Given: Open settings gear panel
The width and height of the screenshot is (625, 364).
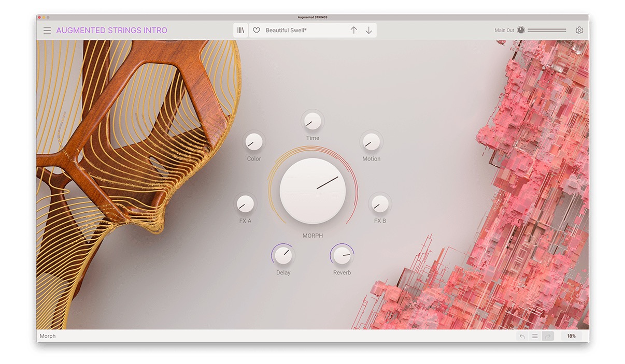Looking at the screenshot, I should pos(579,31).
